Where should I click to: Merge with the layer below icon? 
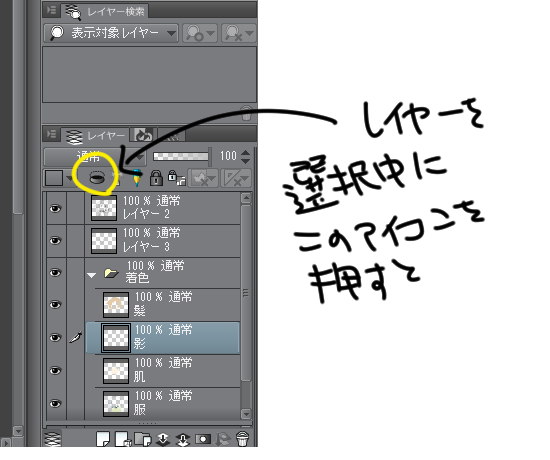pos(183,439)
